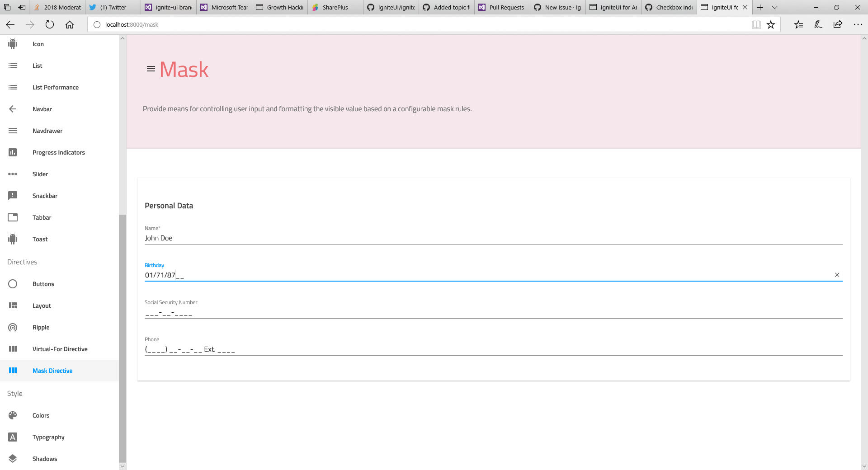Click the sidebar scroll up arrow
Viewport: 868px width, 470px height.
[123, 38]
